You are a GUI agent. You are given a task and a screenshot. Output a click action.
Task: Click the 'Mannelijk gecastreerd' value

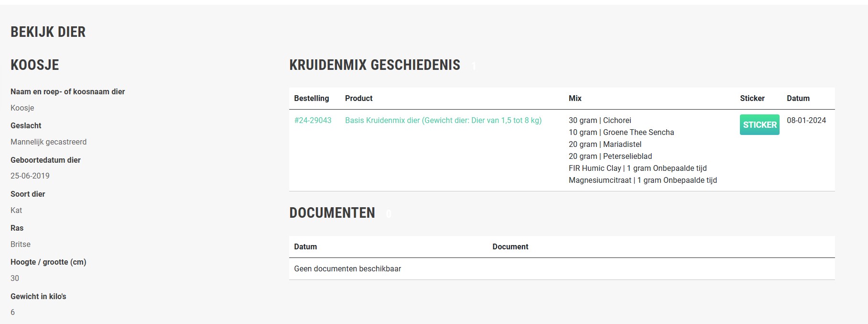click(x=49, y=142)
